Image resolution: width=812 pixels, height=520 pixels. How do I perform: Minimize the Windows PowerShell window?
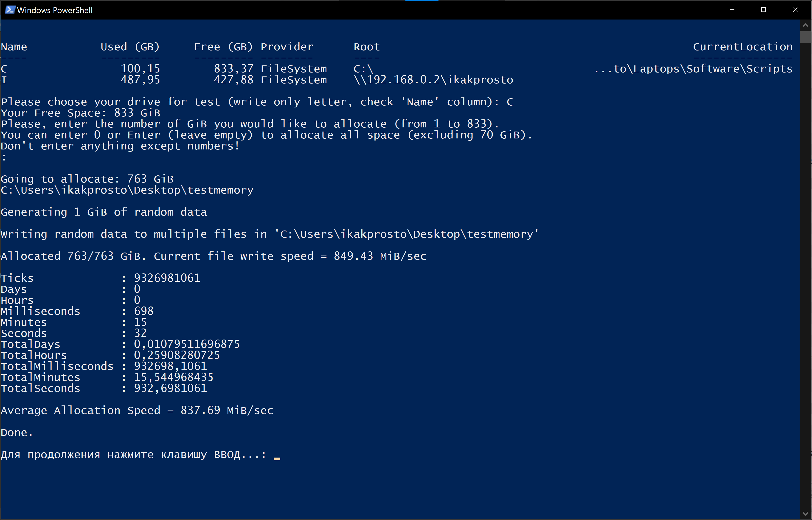[x=732, y=10]
